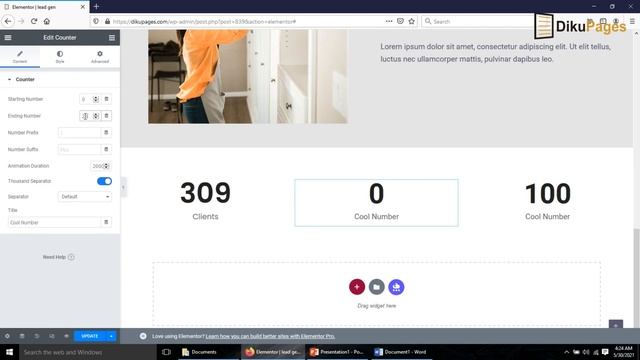This screenshot has width=640, height=360.
Task: Click dynamic tags icon for Ending Number
Action: tap(107, 116)
